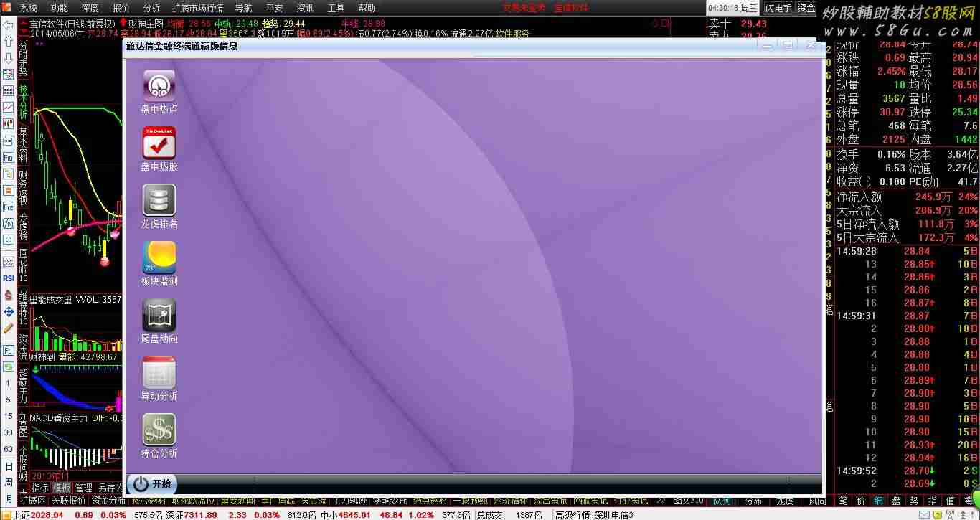The height and width of the screenshot is (520, 980).
Task: Click the red app logo at top-left
Action: (8, 8)
